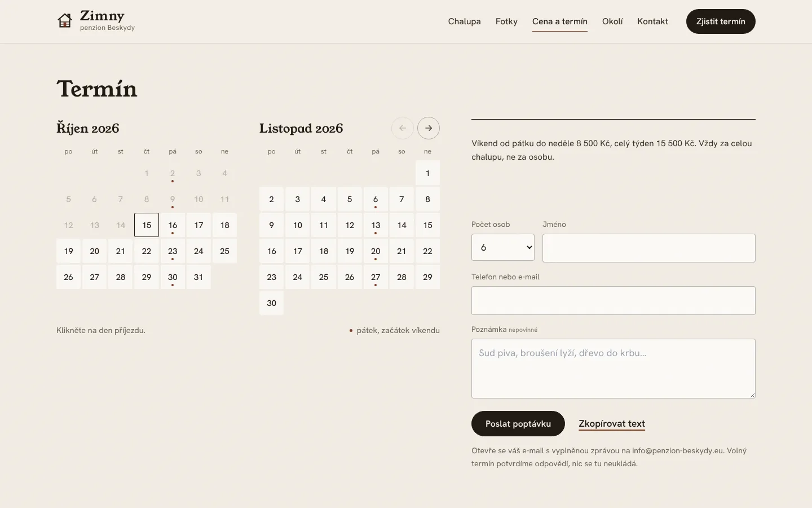
Task: Focus the Telefon nebo e-mail field
Action: [x=614, y=300]
